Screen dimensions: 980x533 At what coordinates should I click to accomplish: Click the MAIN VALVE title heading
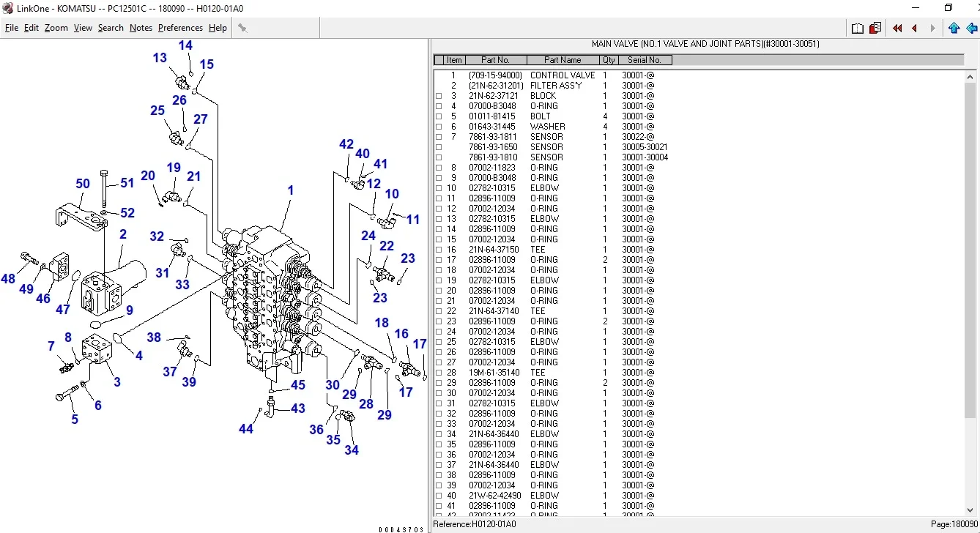coord(705,44)
